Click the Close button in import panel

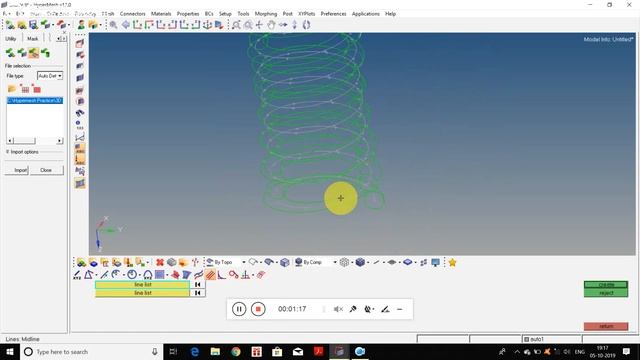[46, 170]
